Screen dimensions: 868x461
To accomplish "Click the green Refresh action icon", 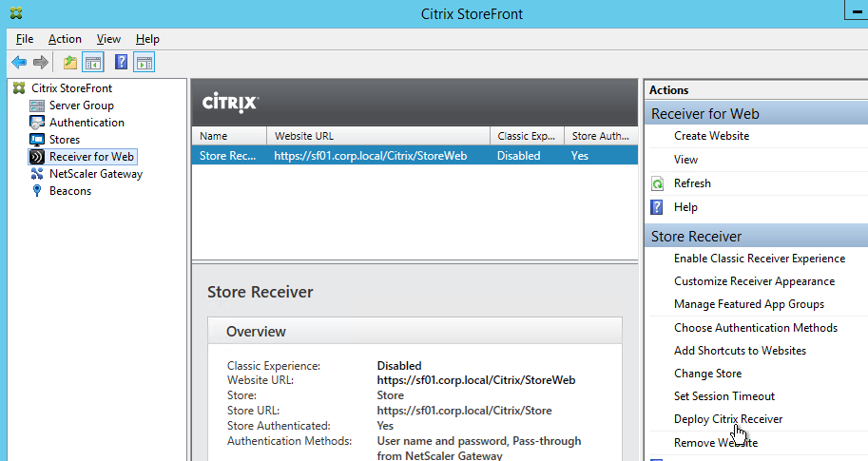I will [657, 183].
